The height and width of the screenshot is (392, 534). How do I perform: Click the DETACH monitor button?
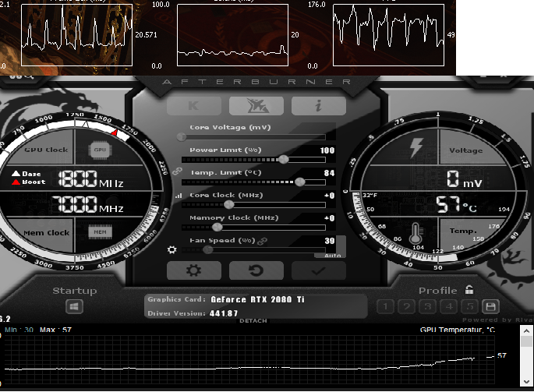(253, 321)
